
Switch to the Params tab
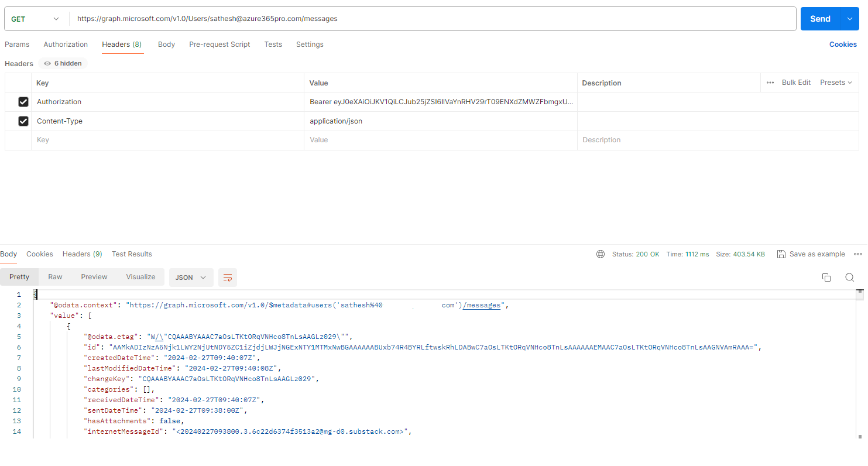click(17, 44)
